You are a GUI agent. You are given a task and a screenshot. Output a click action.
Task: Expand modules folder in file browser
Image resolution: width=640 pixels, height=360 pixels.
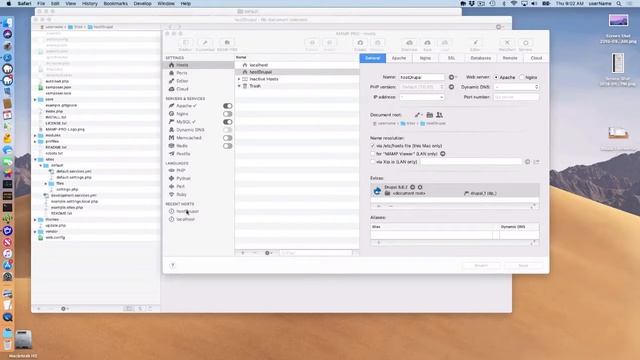click(x=35, y=135)
